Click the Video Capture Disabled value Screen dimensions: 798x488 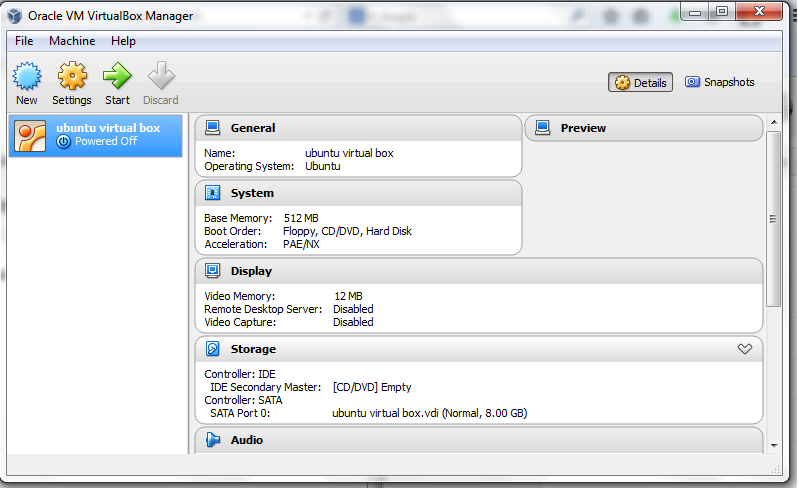click(x=353, y=322)
